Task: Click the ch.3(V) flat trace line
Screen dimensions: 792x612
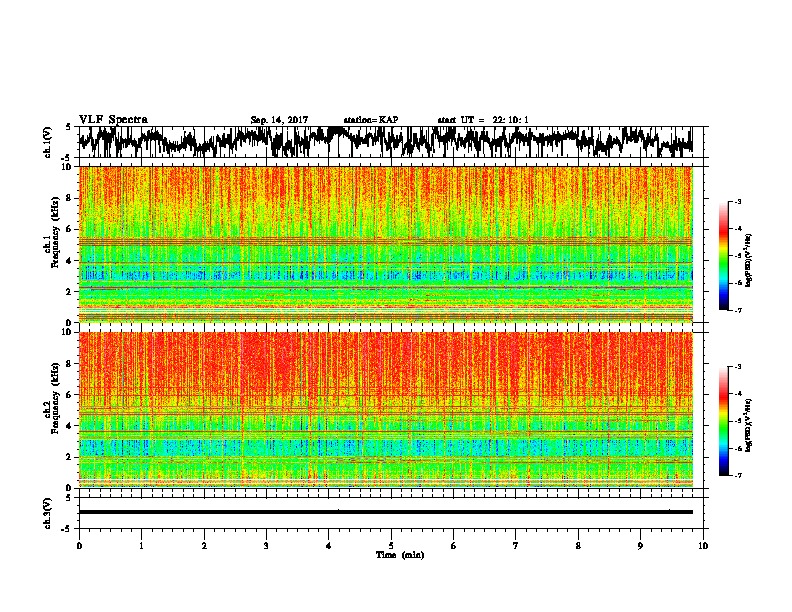Action: pos(386,512)
